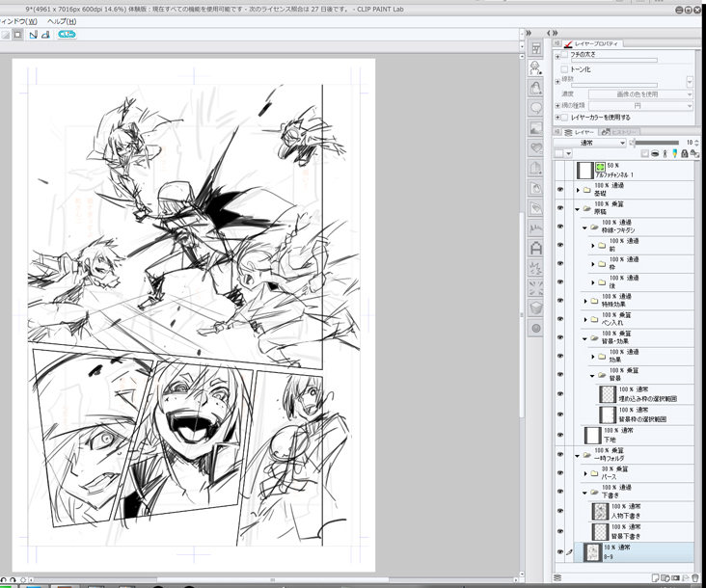Open the character pose material icon
The image size is (706, 588).
point(536,66)
